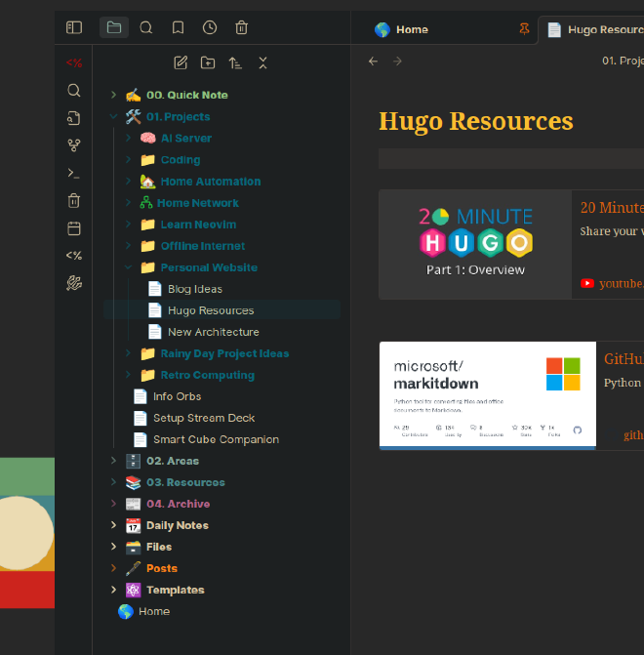
Task: Select the Learn Neovim folder label
Action: click(198, 225)
